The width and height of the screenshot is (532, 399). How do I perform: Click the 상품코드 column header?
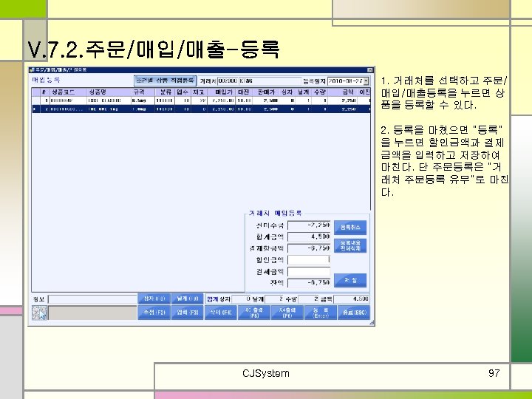68,92
